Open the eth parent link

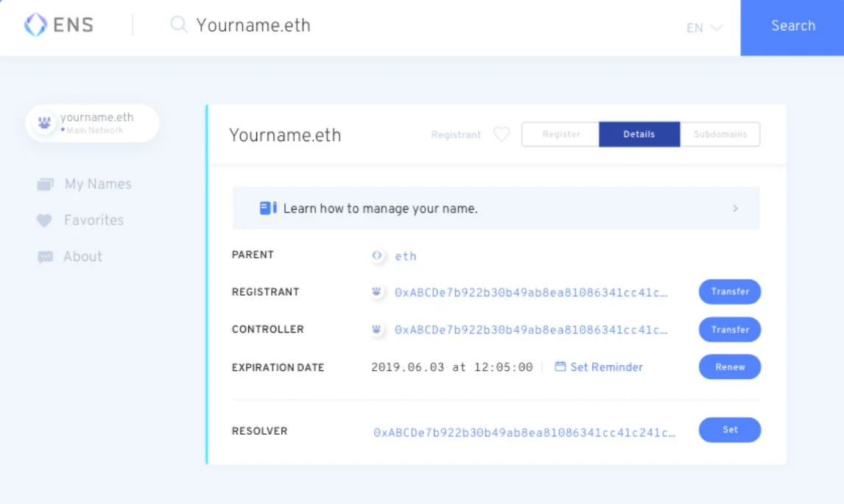tap(405, 256)
